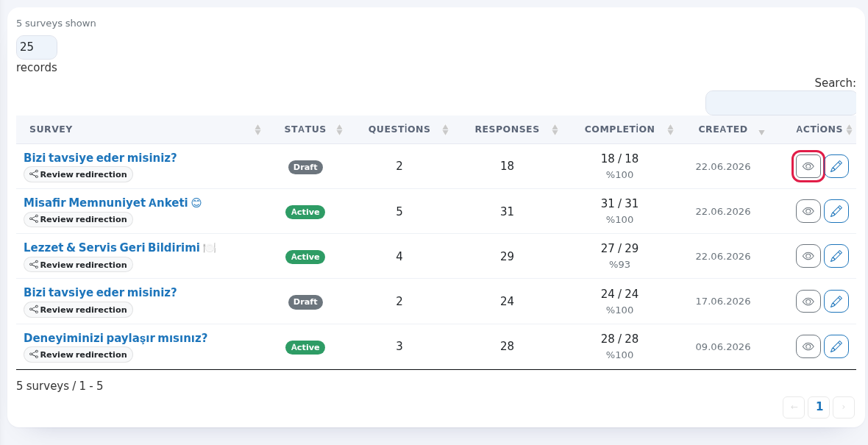Click the questions count "3"
868x445 pixels.
399,346
